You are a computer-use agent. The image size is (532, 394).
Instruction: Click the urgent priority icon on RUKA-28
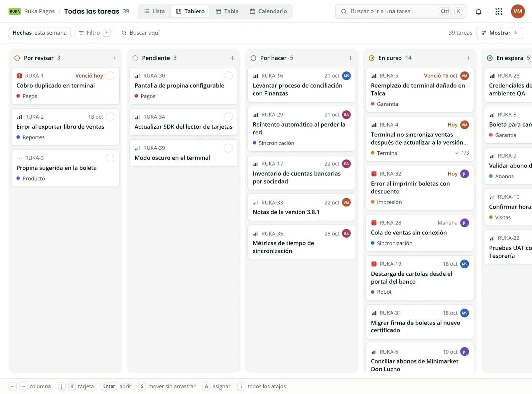coord(374,223)
